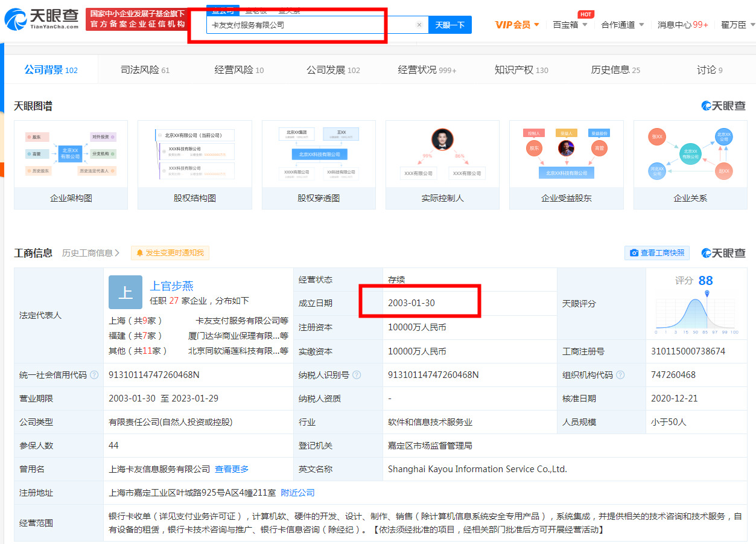
Task: Switch to the 历史信息 tab
Action: pos(615,70)
